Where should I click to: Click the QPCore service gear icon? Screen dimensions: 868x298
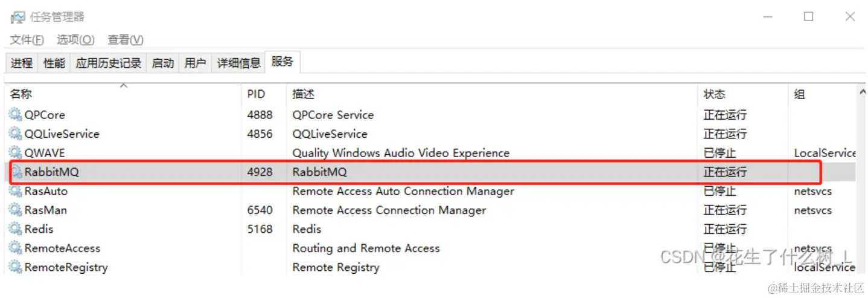(15, 114)
